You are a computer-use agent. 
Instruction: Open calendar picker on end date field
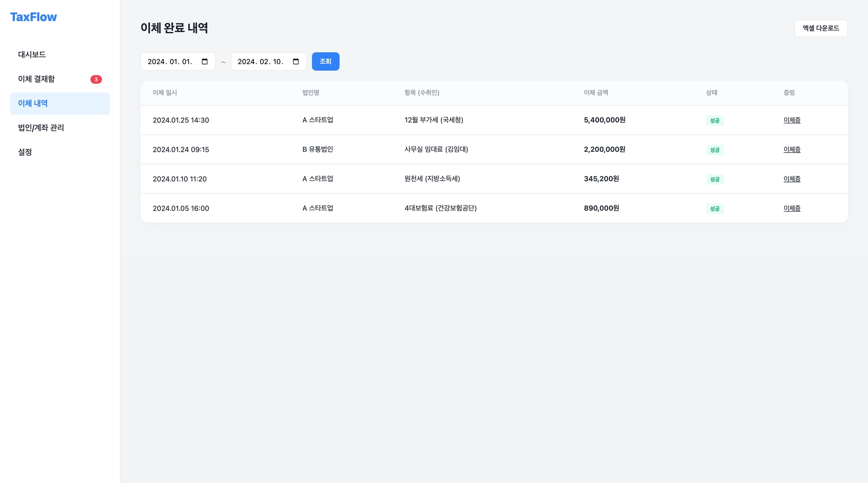tap(296, 61)
